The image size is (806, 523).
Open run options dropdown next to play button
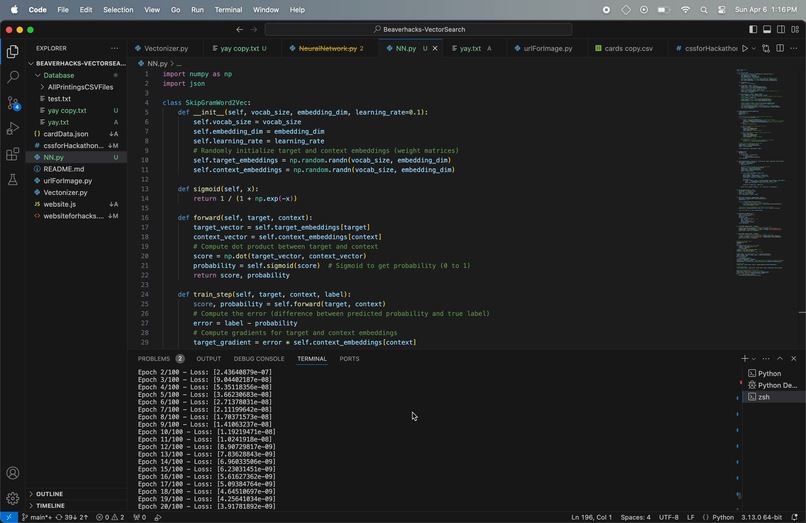754,48
